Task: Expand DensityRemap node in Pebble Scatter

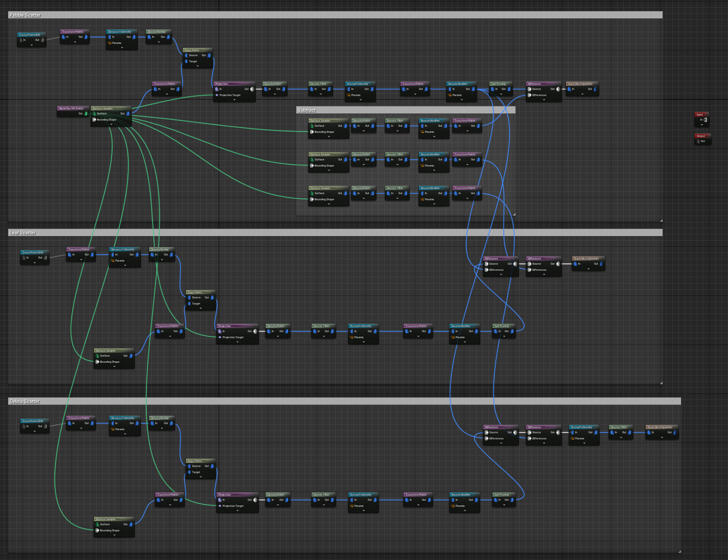Action: coord(159,42)
